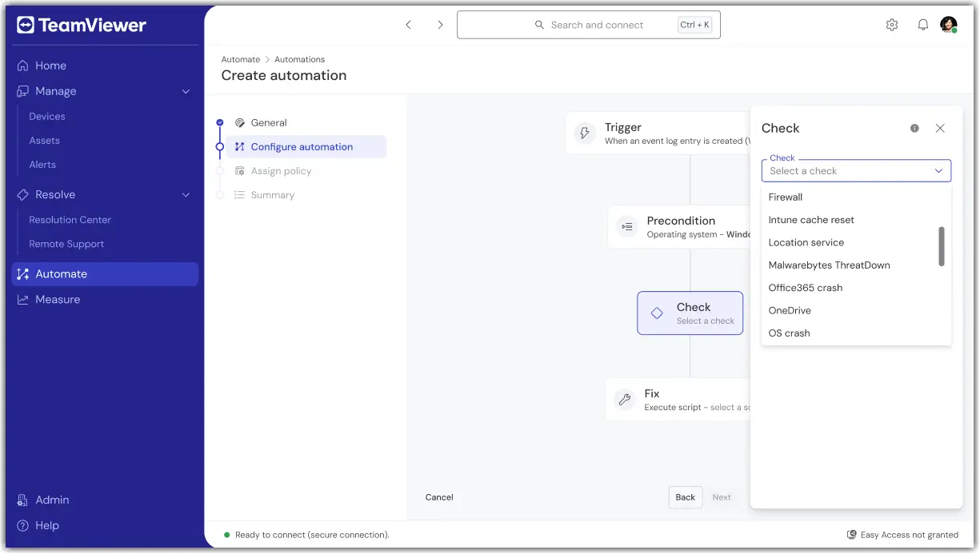Click the TeamViewer logo
Viewport: 980px width, 554px height.
[x=81, y=26]
